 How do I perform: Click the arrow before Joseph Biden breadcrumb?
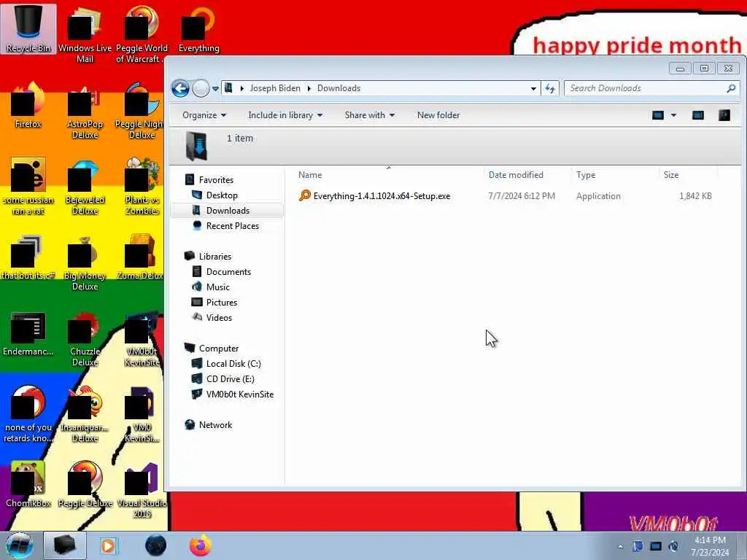click(x=241, y=88)
